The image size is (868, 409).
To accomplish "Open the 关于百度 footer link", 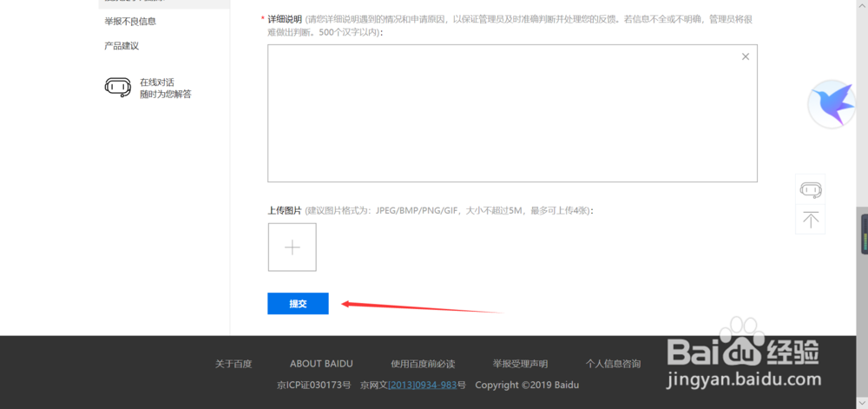I will pyautogui.click(x=233, y=364).
